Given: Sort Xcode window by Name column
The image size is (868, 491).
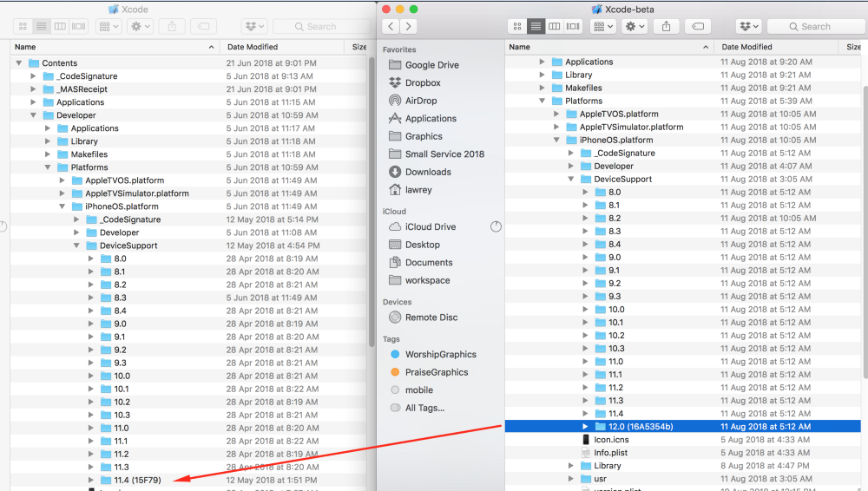Looking at the screenshot, I should 115,47.
